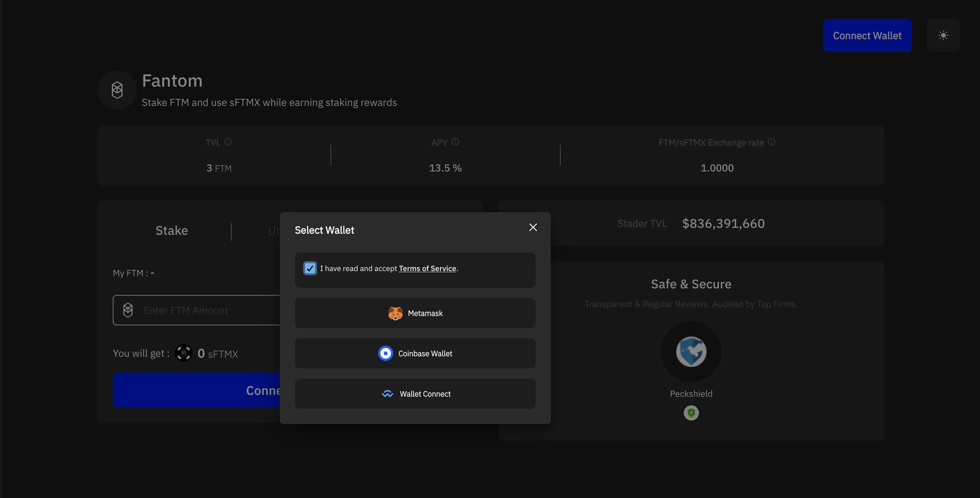Open the Stake tab
The width and height of the screenshot is (980, 498).
pos(171,230)
